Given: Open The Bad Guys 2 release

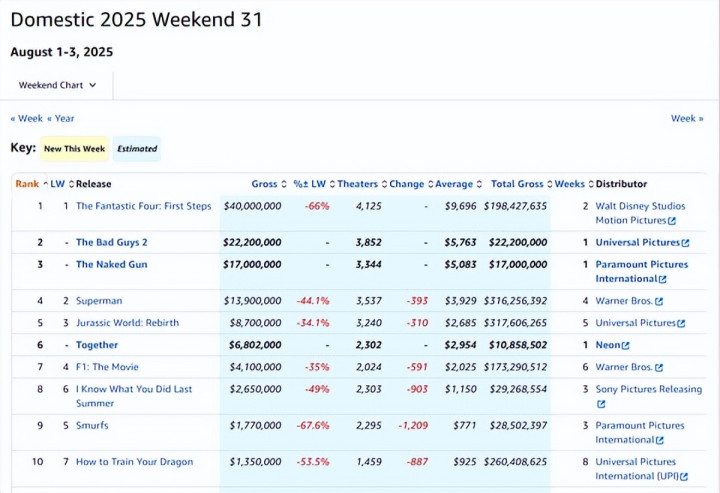Looking at the screenshot, I should click(x=112, y=242).
